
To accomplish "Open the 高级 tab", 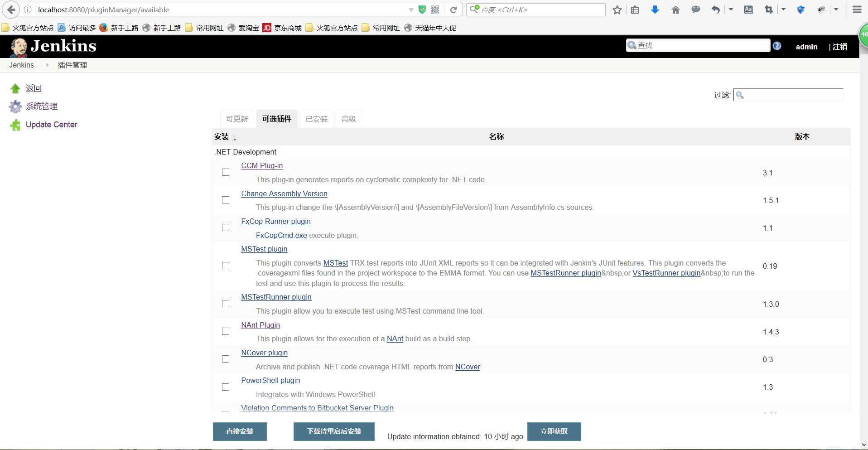I will click(x=349, y=119).
